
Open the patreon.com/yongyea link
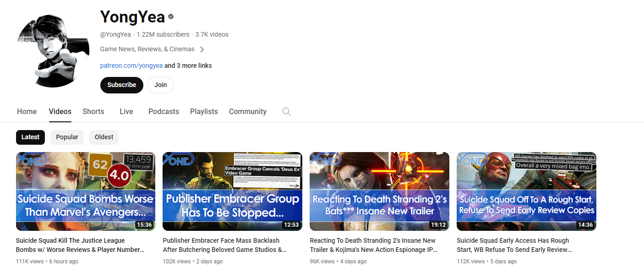click(131, 65)
